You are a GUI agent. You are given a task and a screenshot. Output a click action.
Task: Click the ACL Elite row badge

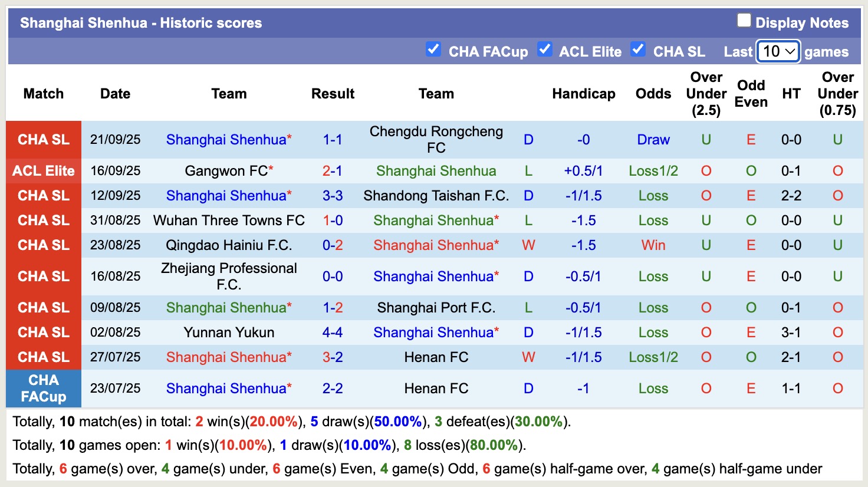point(43,170)
